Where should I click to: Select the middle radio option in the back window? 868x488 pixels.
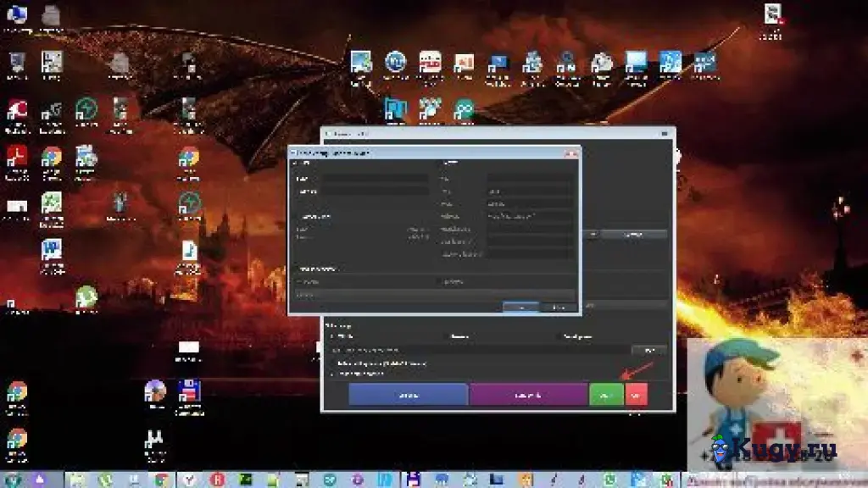(448, 336)
